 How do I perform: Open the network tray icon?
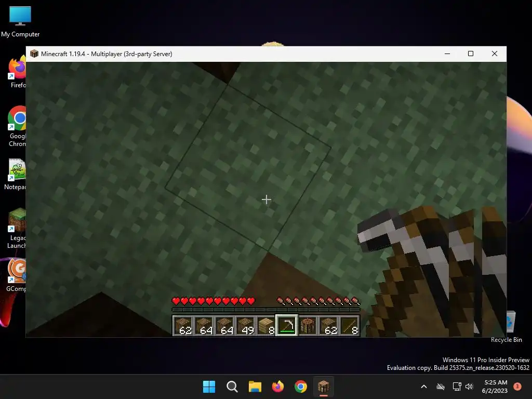(457, 387)
